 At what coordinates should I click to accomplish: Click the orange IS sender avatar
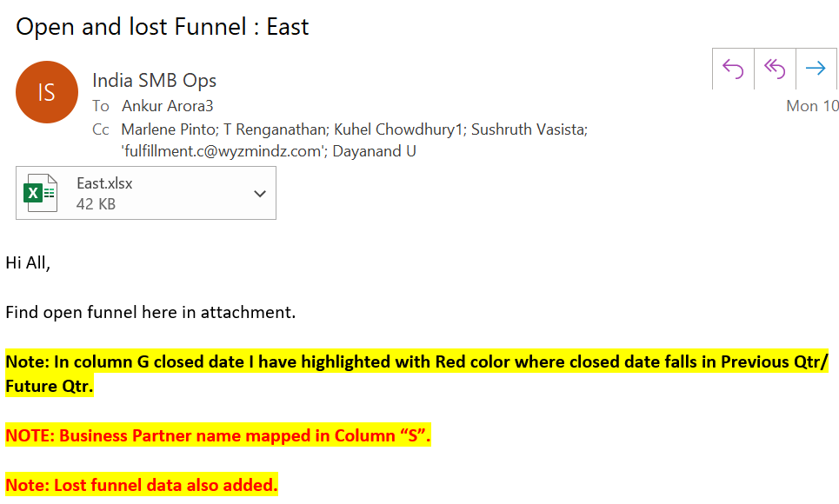click(46, 92)
